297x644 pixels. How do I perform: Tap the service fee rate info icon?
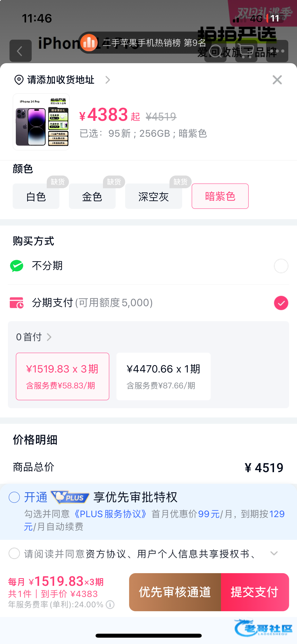[110, 604]
